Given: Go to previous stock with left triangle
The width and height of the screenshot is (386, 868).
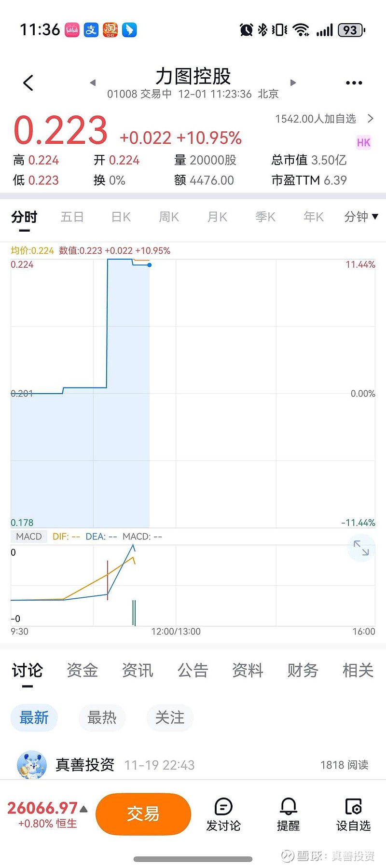Looking at the screenshot, I should (93, 83).
